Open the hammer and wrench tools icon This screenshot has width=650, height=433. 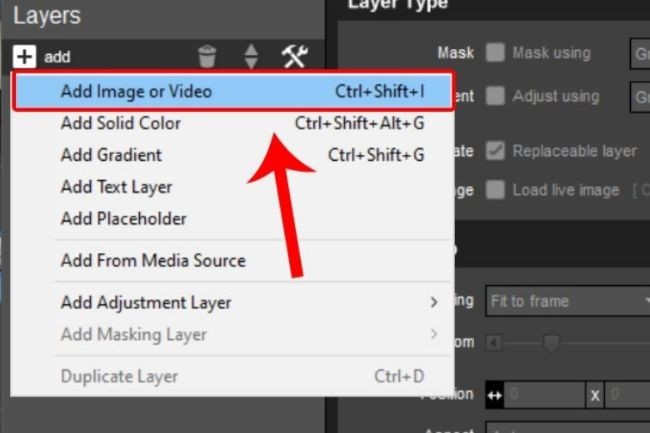pyautogui.click(x=294, y=57)
